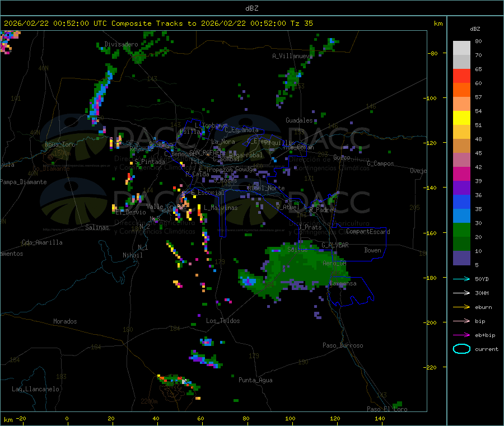
Task: Click the 'J_Prats' place label
Action: coord(310,227)
